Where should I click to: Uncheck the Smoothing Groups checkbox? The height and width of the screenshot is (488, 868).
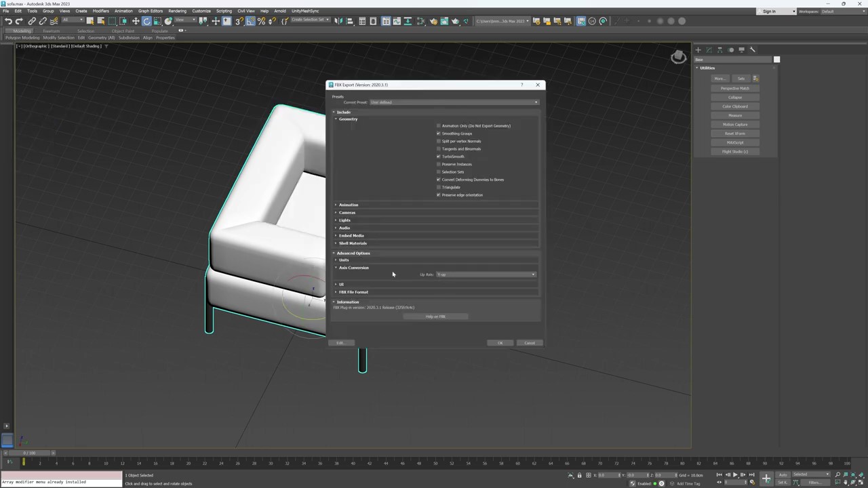coord(439,134)
